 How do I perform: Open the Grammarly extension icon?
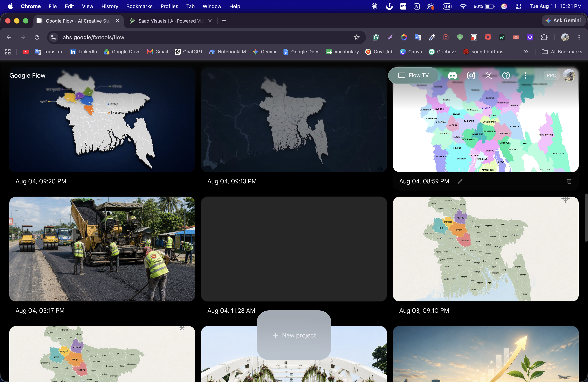tap(376, 37)
